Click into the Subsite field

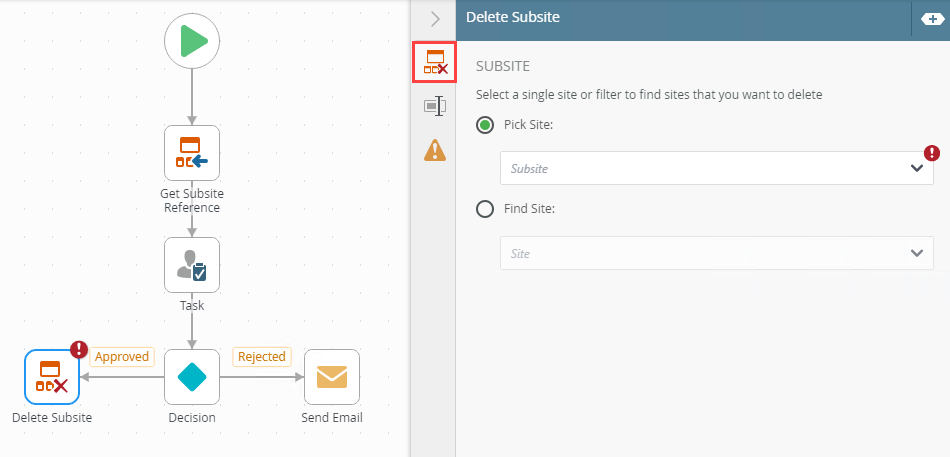click(700, 169)
